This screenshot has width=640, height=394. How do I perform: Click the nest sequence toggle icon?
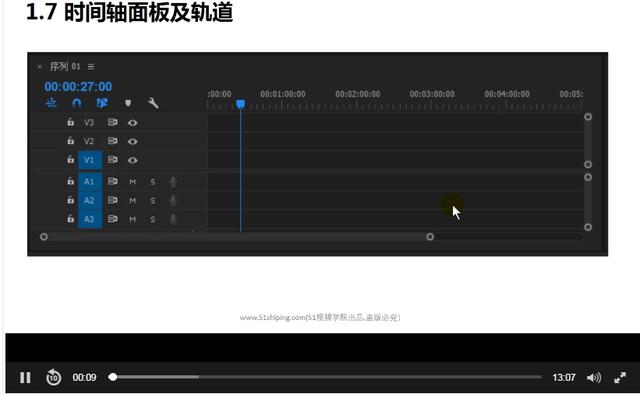51,103
